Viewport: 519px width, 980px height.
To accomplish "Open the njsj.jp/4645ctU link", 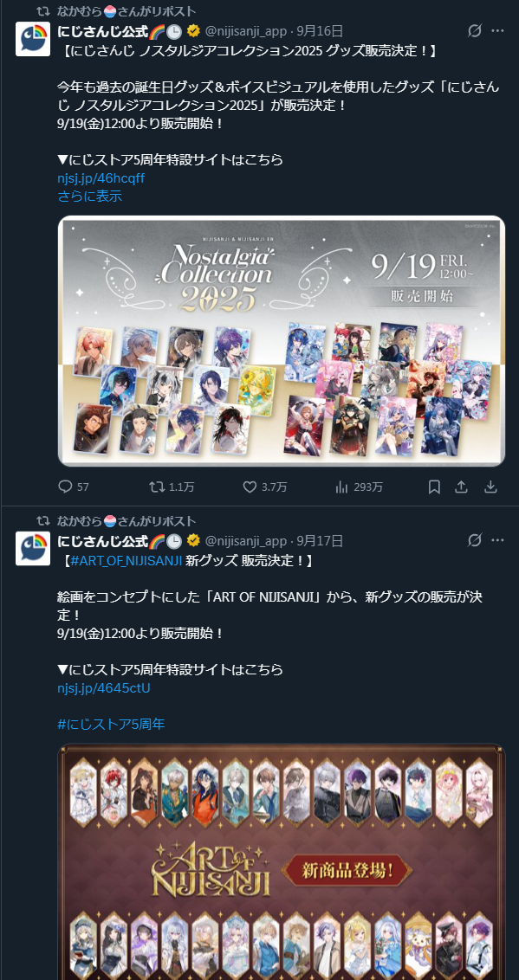I will pos(103,688).
